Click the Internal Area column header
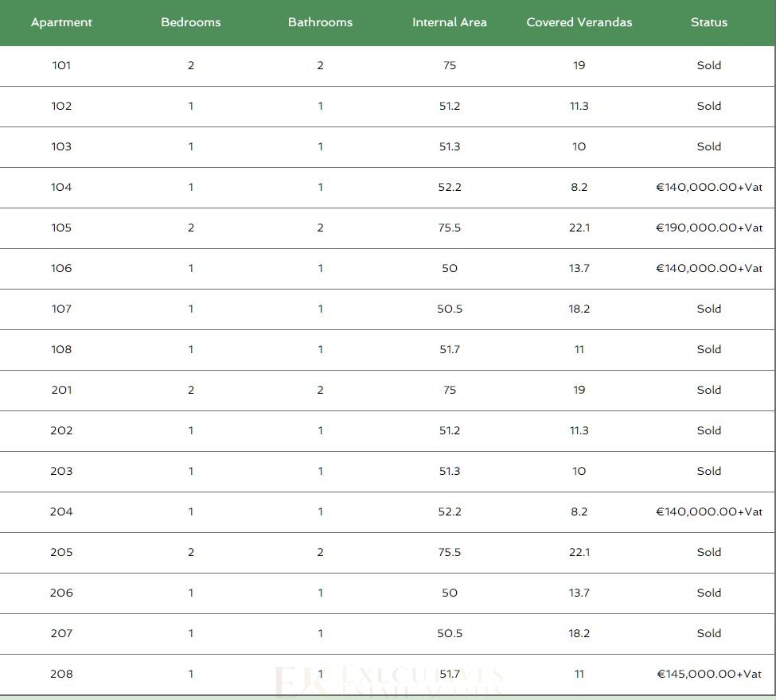 click(x=450, y=22)
